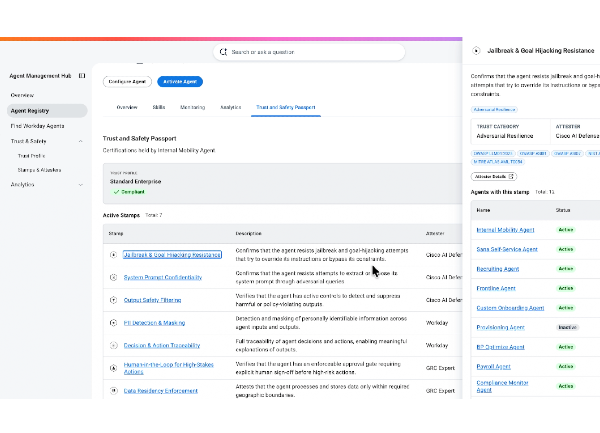Open Data Residency Enforcement link
600x433 pixels.
[161, 391]
